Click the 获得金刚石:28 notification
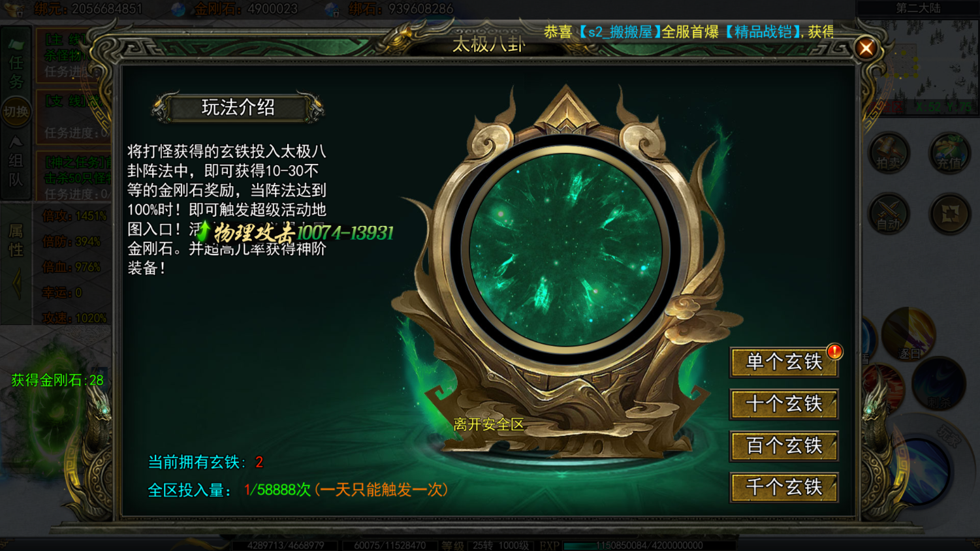Image resolution: width=980 pixels, height=551 pixels. click(x=57, y=380)
